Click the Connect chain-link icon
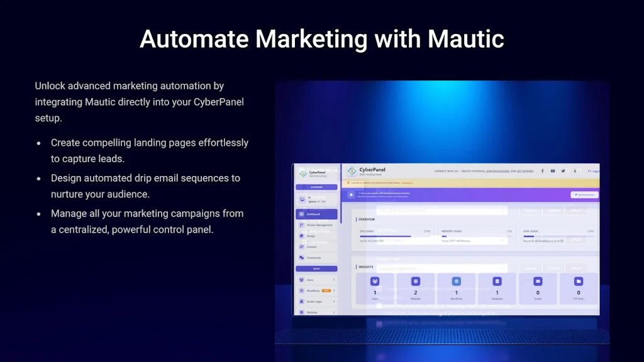 (x=301, y=246)
